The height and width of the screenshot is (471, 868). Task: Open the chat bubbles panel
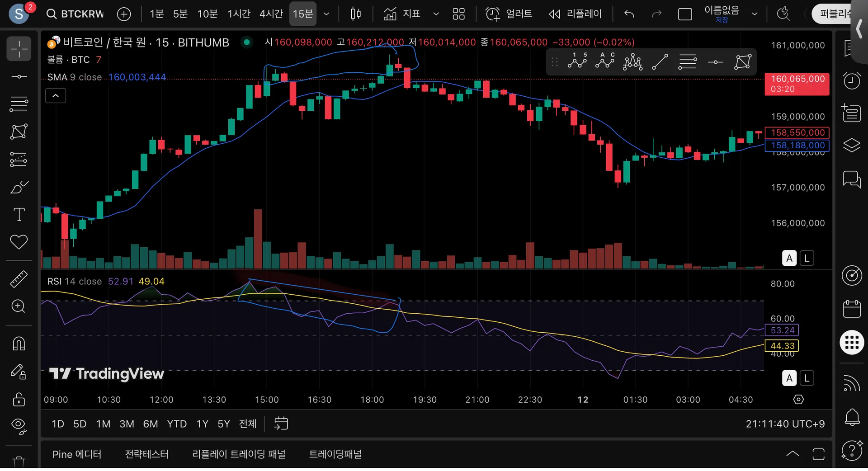(x=852, y=179)
